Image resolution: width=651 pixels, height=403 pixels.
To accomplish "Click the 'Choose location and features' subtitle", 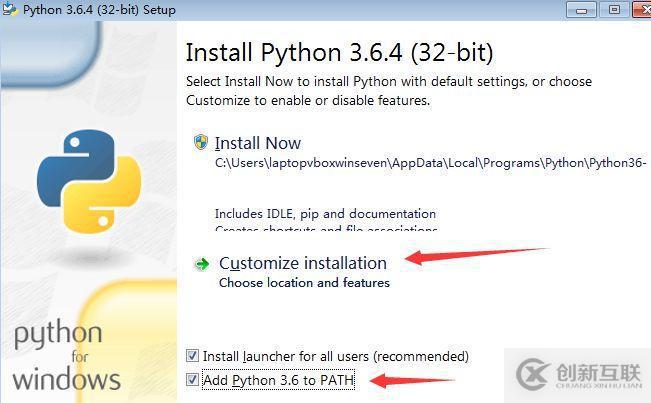I will [304, 283].
